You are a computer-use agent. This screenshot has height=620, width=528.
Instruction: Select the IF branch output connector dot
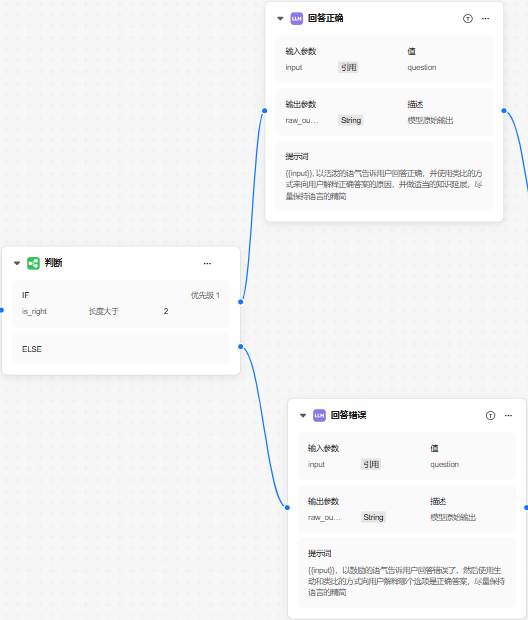tap(241, 302)
